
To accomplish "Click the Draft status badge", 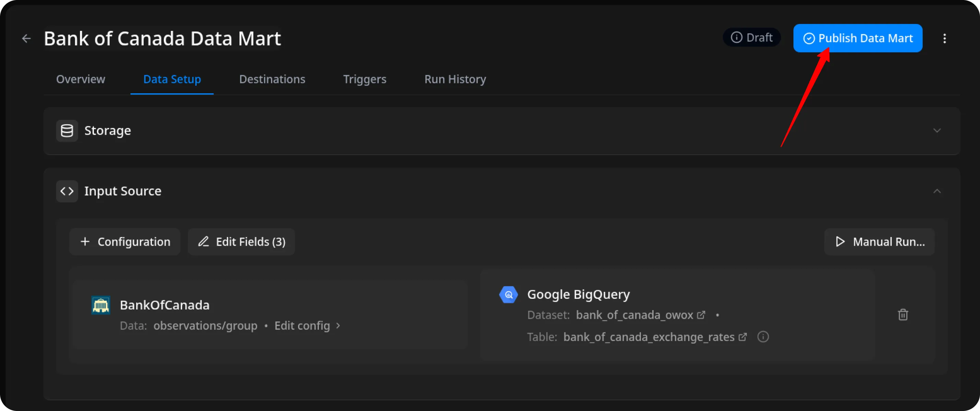I will pos(751,38).
